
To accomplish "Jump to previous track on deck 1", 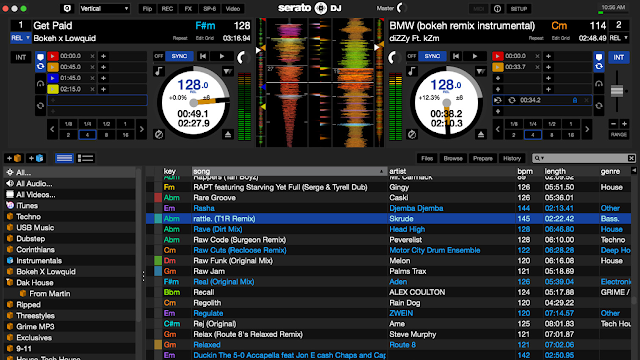I will 203,56.
